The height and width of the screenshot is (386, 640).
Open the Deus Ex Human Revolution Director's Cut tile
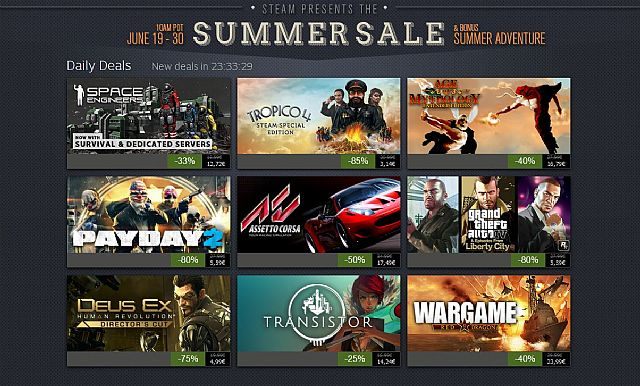coord(149,313)
